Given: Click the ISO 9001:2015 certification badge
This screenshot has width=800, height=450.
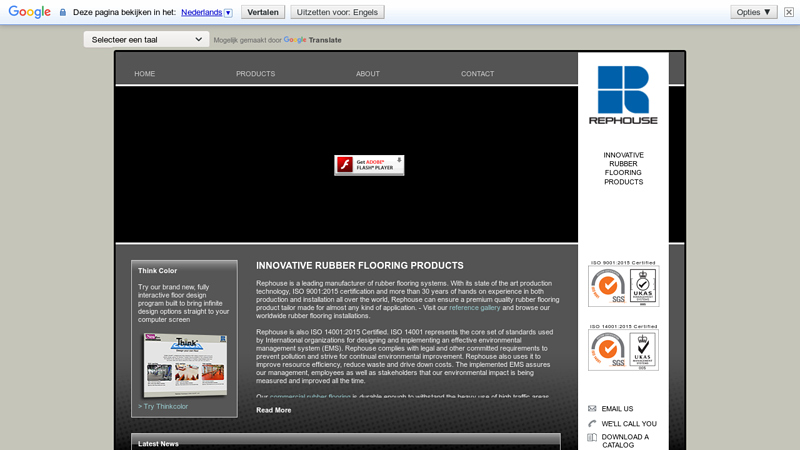Looking at the screenshot, I should (x=623, y=285).
